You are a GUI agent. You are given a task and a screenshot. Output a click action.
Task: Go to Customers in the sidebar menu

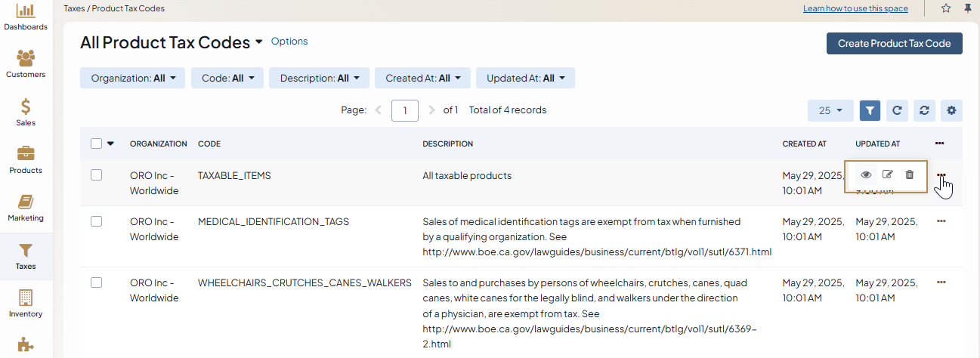[x=26, y=64]
